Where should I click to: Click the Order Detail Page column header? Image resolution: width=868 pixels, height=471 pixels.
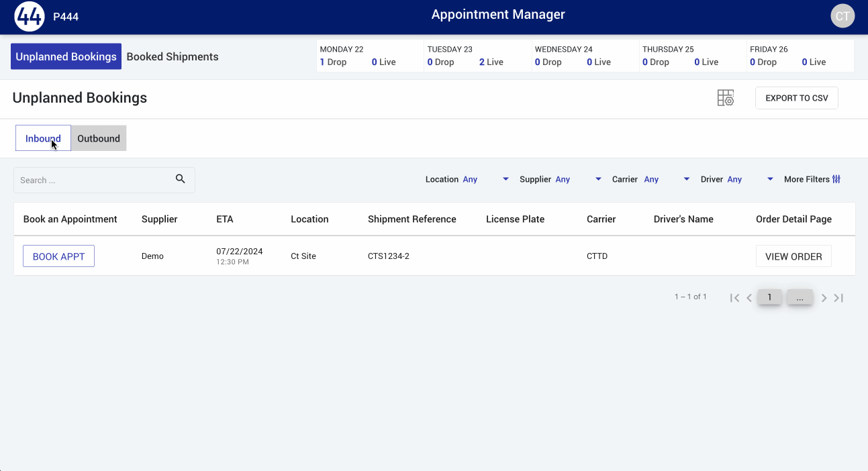[x=793, y=219]
